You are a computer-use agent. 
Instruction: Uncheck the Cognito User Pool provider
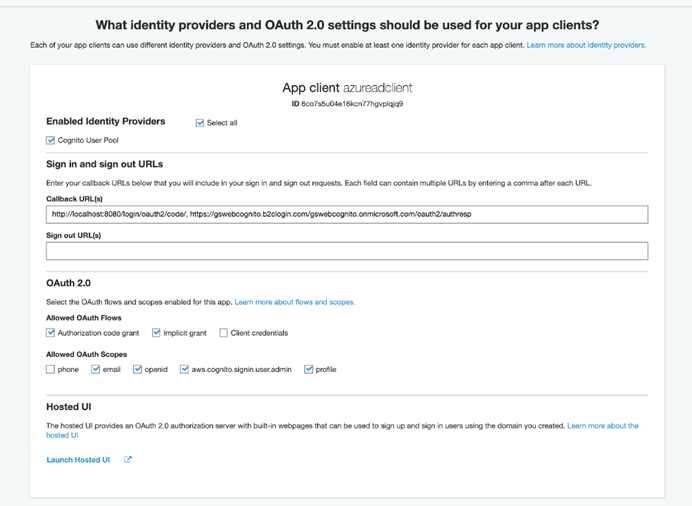[50, 140]
